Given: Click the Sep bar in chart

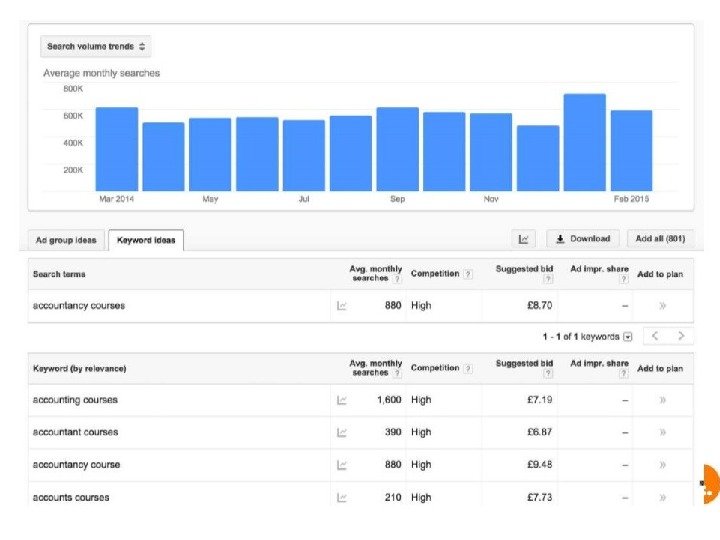Looking at the screenshot, I should [x=398, y=149].
